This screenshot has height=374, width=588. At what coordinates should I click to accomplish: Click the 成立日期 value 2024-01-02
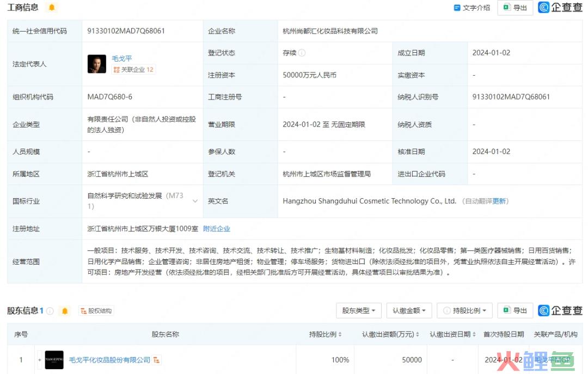pyautogui.click(x=491, y=53)
